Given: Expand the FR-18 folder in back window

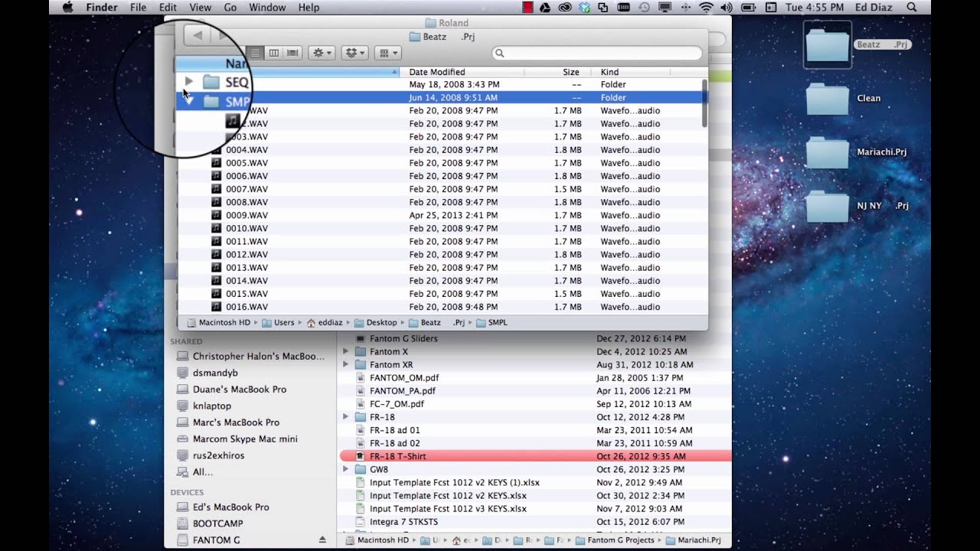Looking at the screenshot, I should click(345, 417).
